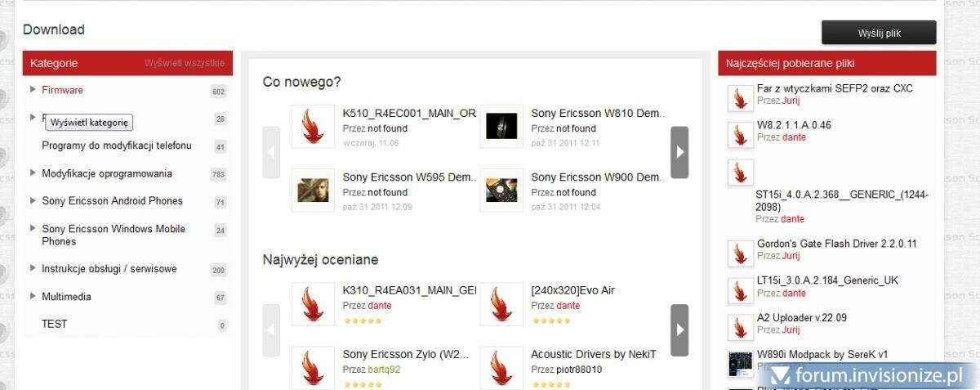Open author Jurij under Far z wtyczkami
Image resolution: width=980 pixels, height=390 pixels.
coord(791,101)
